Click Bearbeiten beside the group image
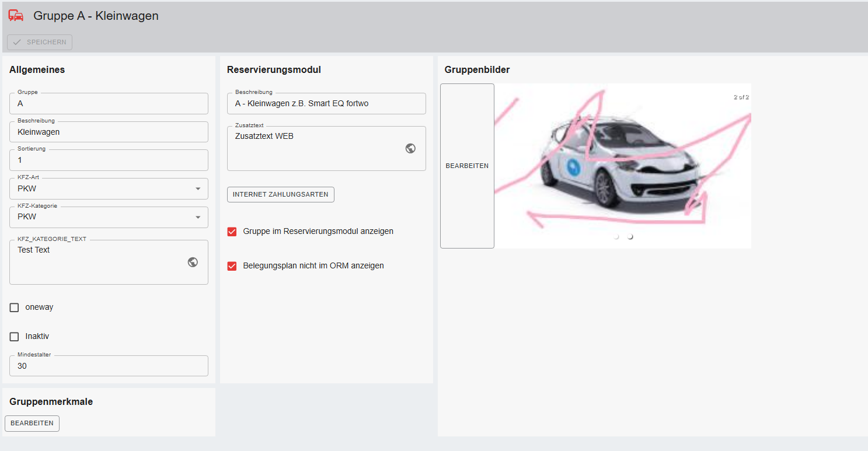Image resolution: width=868 pixels, height=451 pixels. tap(467, 166)
